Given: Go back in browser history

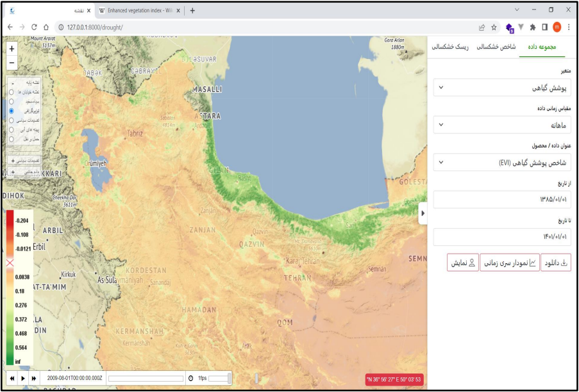Looking at the screenshot, I should click(x=10, y=28).
